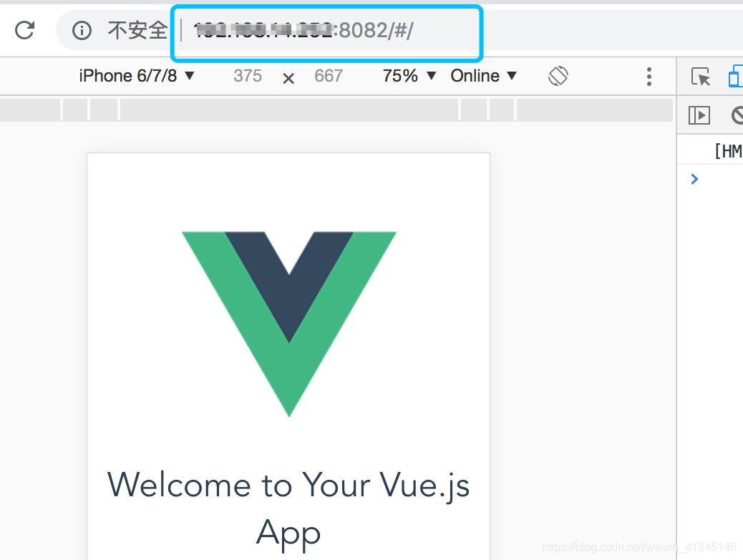Open the iPhone 6/7/8 device dropdown
The height and width of the screenshot is (560, 743).
click(137, 76)
